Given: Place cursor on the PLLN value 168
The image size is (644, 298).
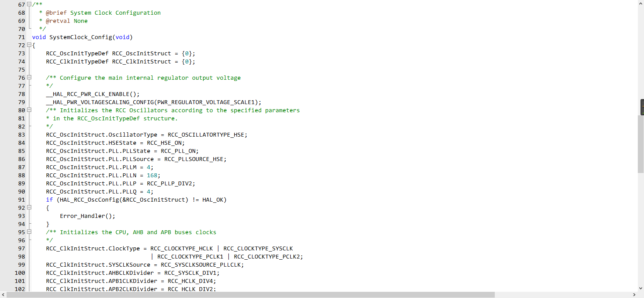Looking at the screenshot, I should click(152, 175).
